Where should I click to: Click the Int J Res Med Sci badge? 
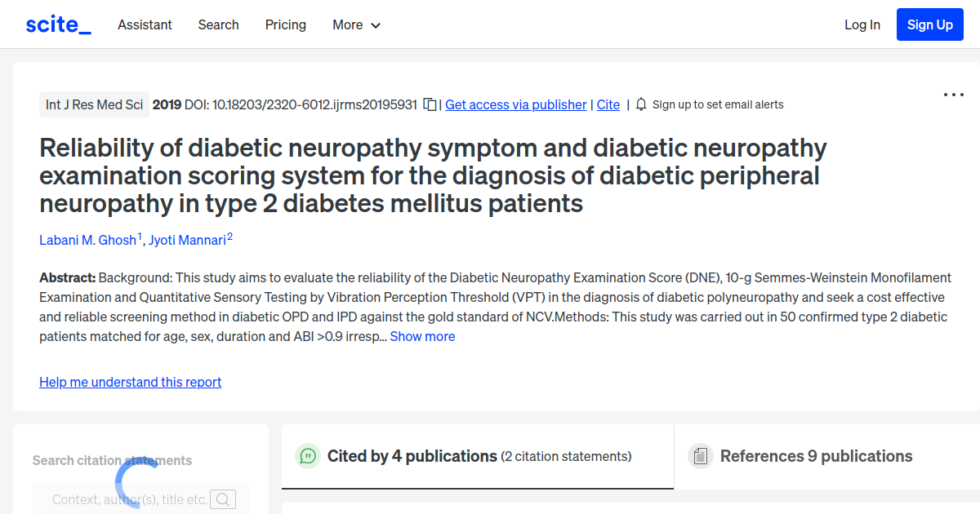pos(94,104)
